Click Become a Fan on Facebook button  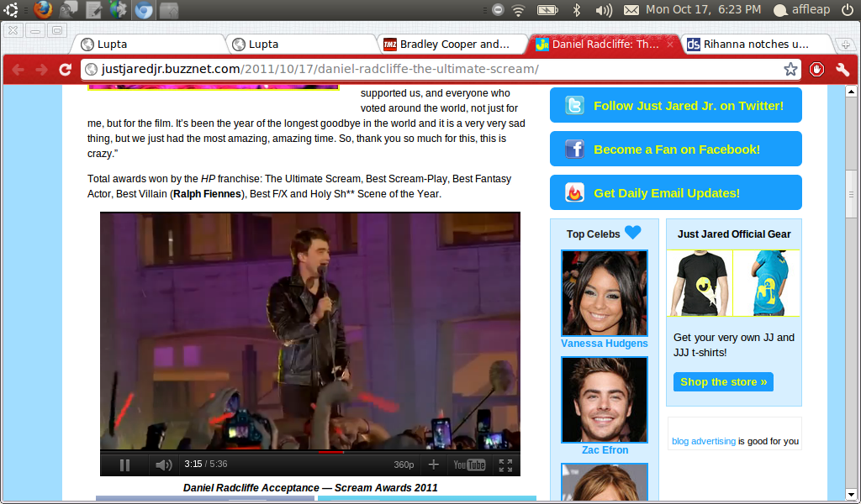coord(675,149)
